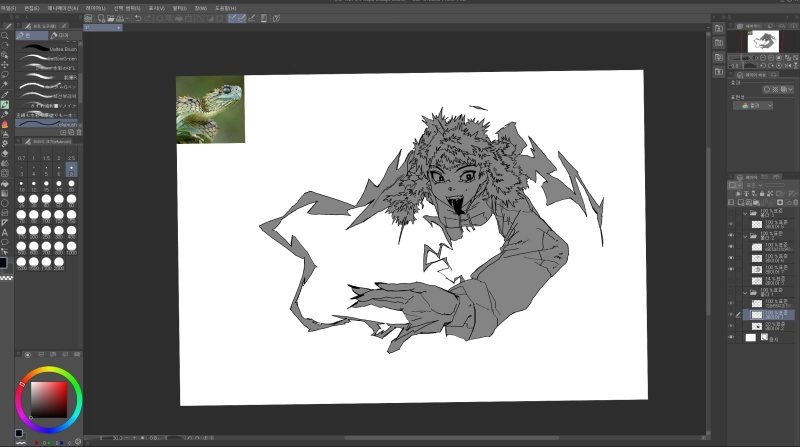Open the 편집 (Edit) menu
The width and height of the screenshot is (800, 447).
(33, 7)
